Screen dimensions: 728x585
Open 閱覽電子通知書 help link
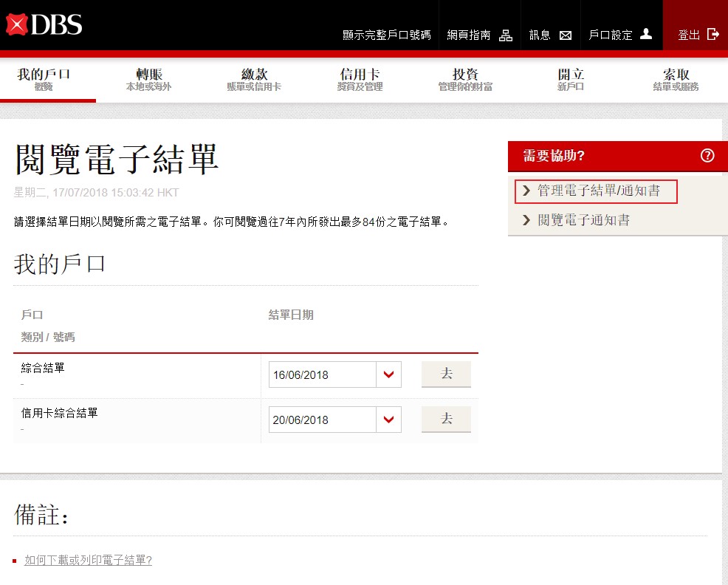(x=583, y=220)
